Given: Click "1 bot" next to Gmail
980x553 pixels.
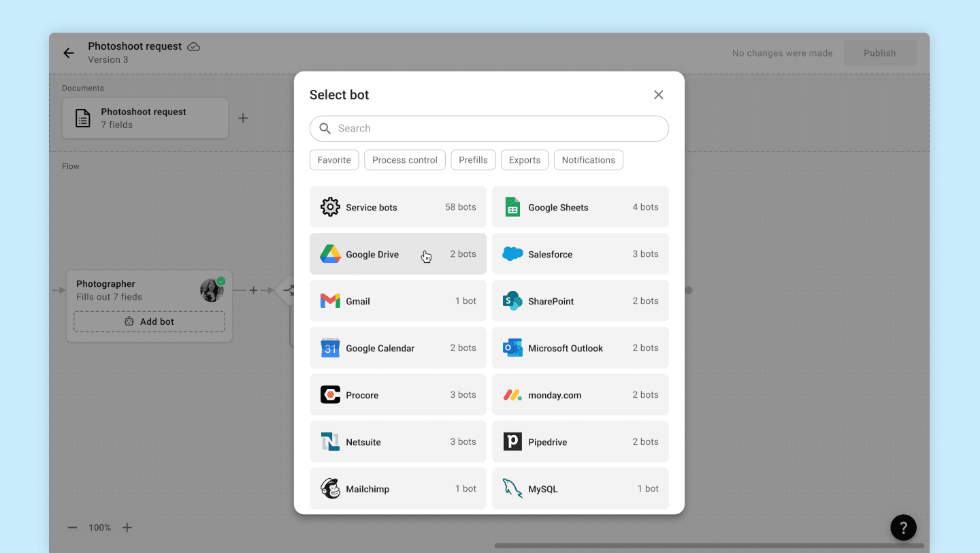Looking at the screenshot, I should (465, 301).
